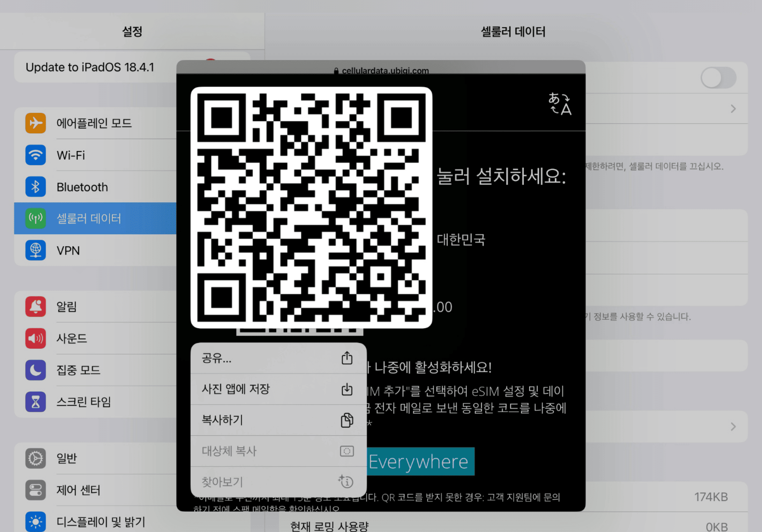762x532 pixels.
Task: Click the 174KB usage value
Action: (x=711, y=497)
